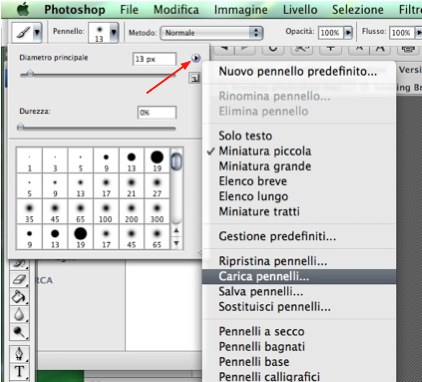Open the Modifica menu

click(x=176, y=9)
